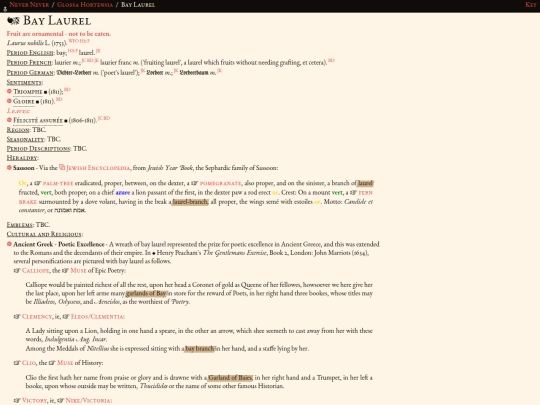Click the Seasonality label
Screen dimensions: 540x405
coord(25,139)
